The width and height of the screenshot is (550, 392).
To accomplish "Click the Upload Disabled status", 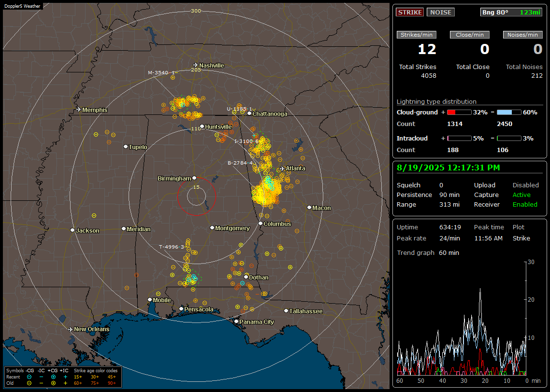I will point(525,185).
